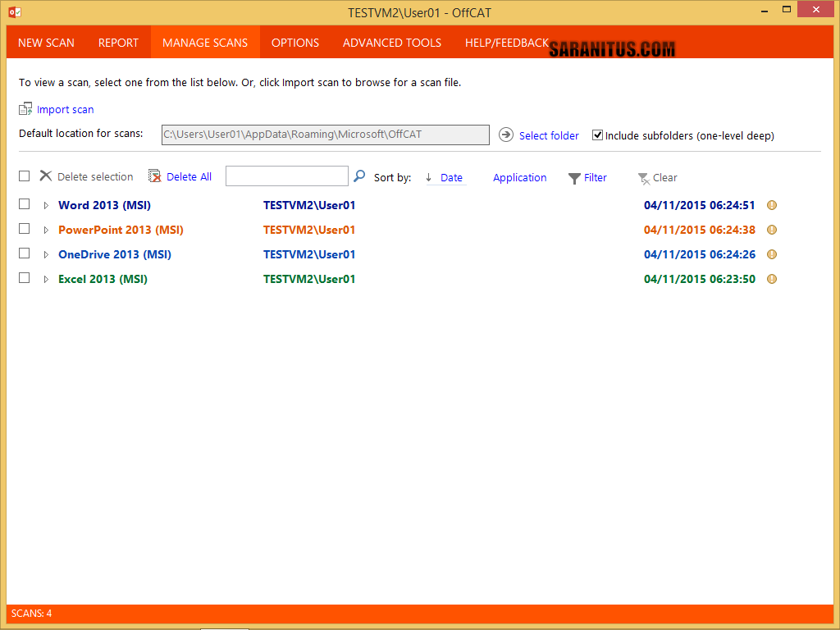The height and width of the screenshot is (630, 840).
Task: Click the sort direction arrow icon
Action: [x=428, y=177]
